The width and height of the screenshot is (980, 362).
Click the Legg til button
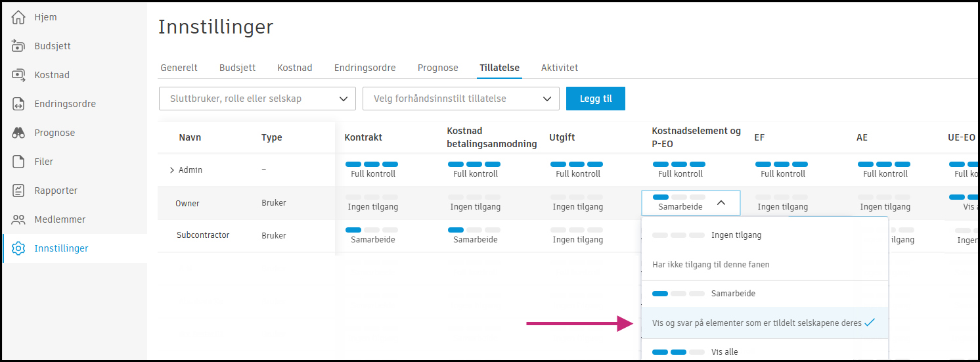[595, 99]
